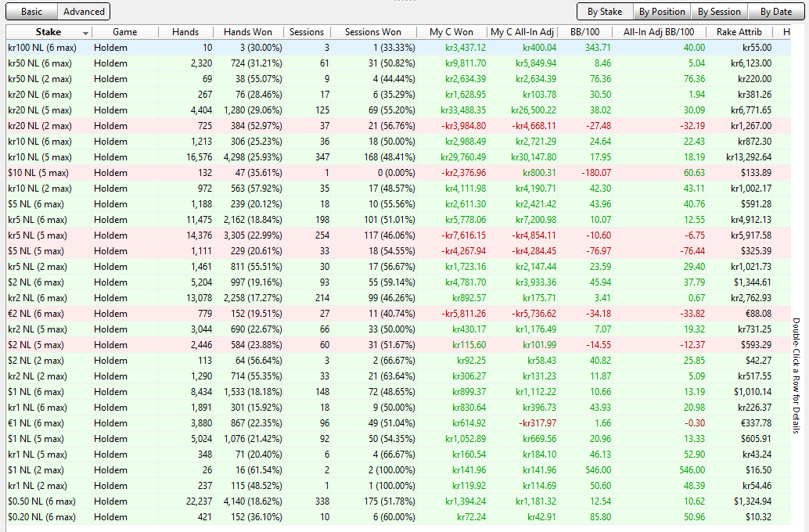This screenshot has width=809, height=532.
Task: Click the Stake column sort arrow
Action: [84, 32]
